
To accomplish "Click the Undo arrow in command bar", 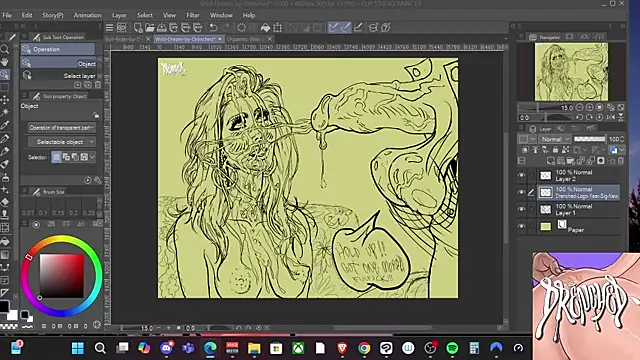I will tap(213, 27).
